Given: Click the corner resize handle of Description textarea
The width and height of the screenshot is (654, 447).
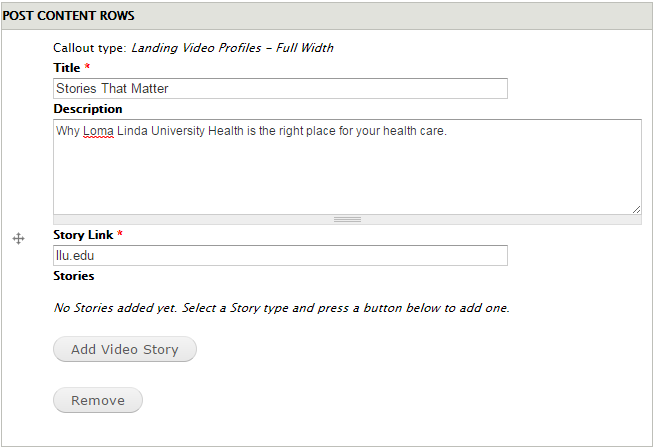Looking at the screenshot, I should pyautogui.click(x=636, y=210).
